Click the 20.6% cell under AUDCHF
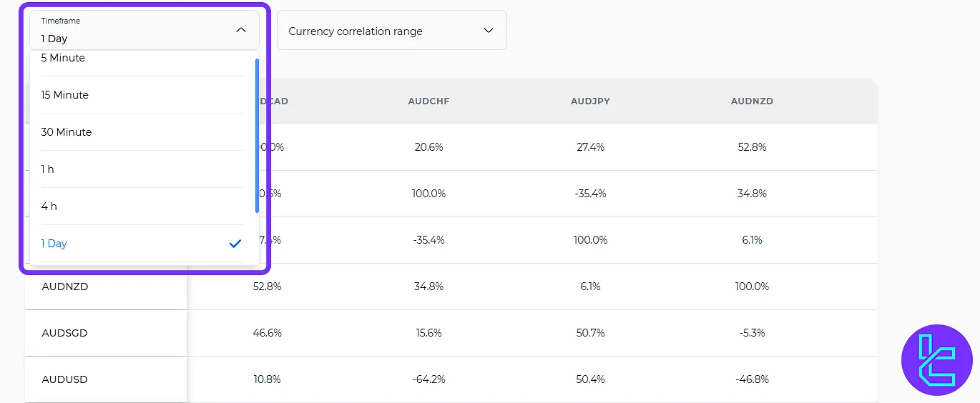The image size is (980, 403). click(428, 147)
